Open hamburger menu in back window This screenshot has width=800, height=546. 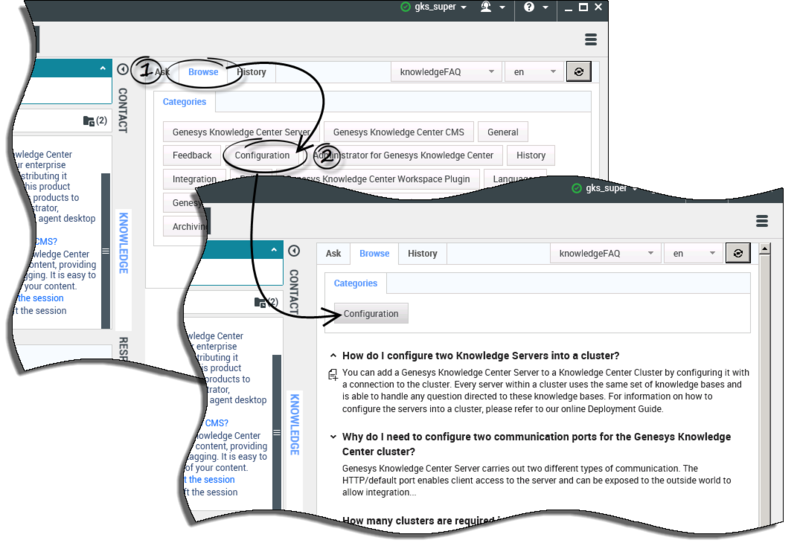tap(591, 39)
